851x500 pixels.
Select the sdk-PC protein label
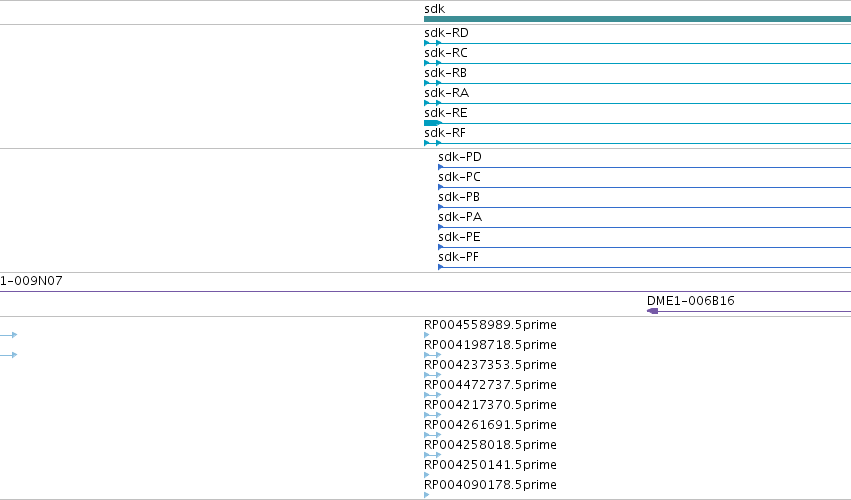coord(459,177)
